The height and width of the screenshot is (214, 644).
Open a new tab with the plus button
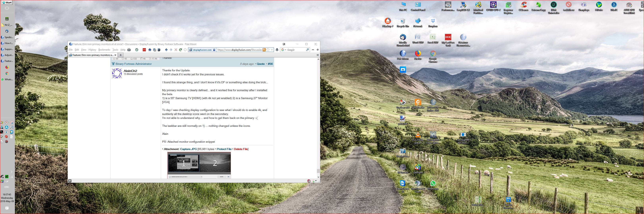coord(120,55)
